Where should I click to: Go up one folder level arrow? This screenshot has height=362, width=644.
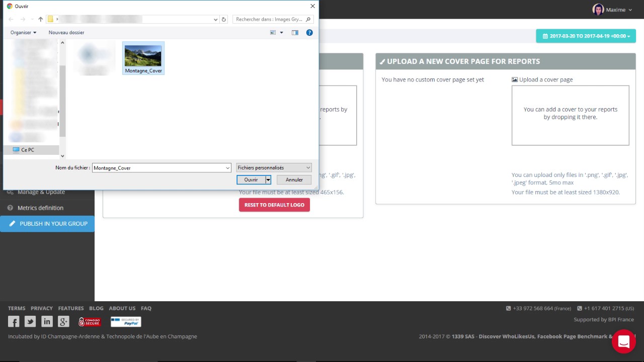tap(41, 19)
